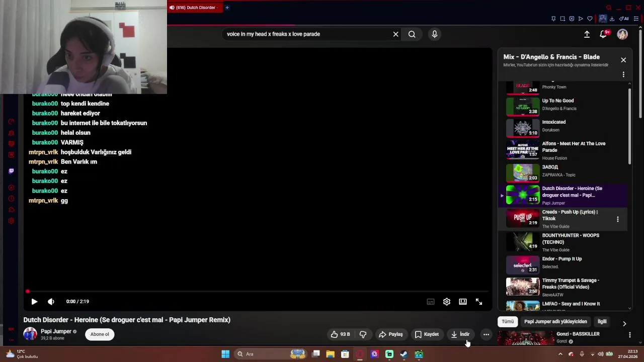Open the browser ad blocker shield
644x362 pixels.
pyautogui.click(x=572, y=19)
